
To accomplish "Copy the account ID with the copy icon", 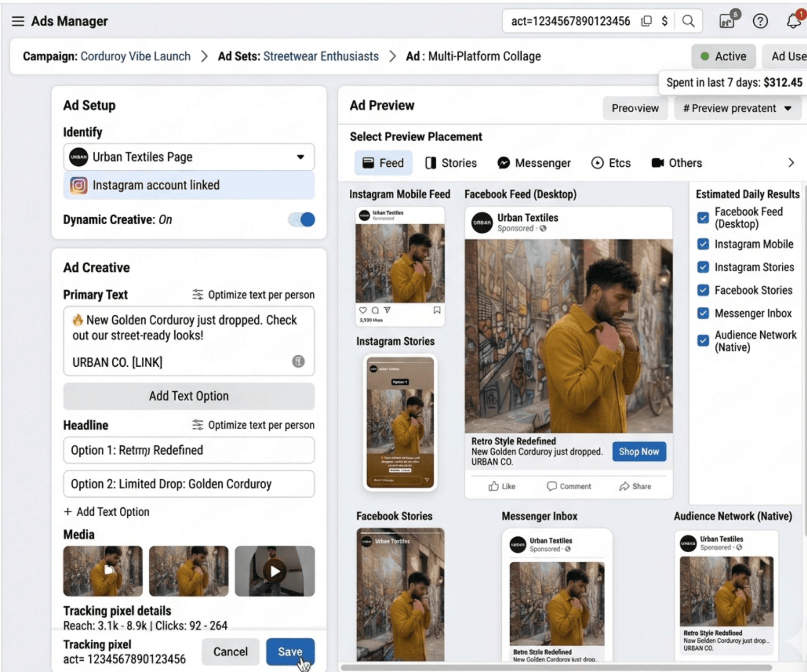I will [646, 21].
